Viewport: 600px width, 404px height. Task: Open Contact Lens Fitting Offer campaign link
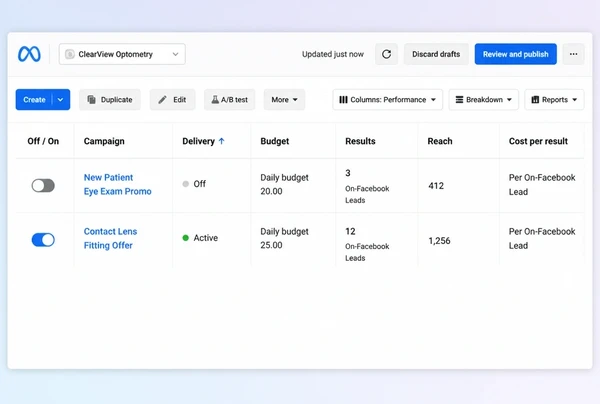click(110, 238)
